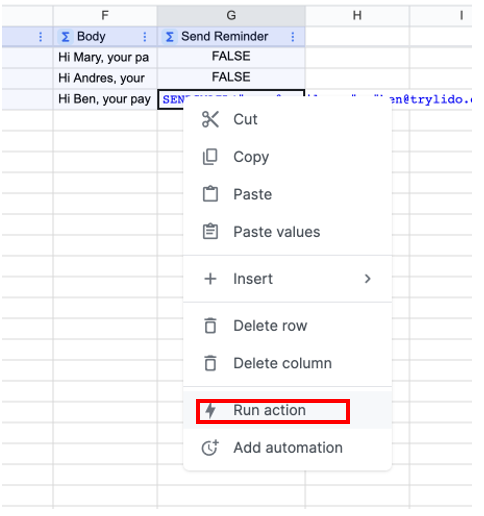The height and width of the screenshot is (516, 484).
Task: Click the Body column header text
Action: click(x=91, y=36)
